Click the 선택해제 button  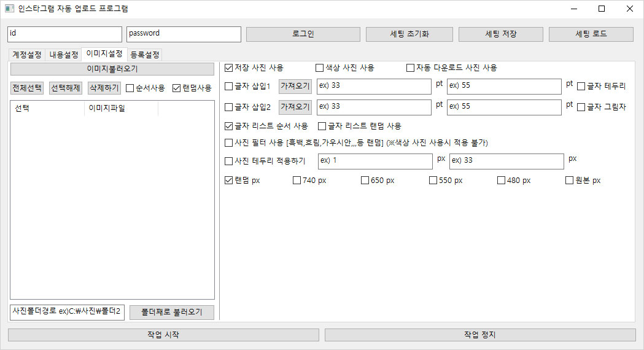(66, 88)
